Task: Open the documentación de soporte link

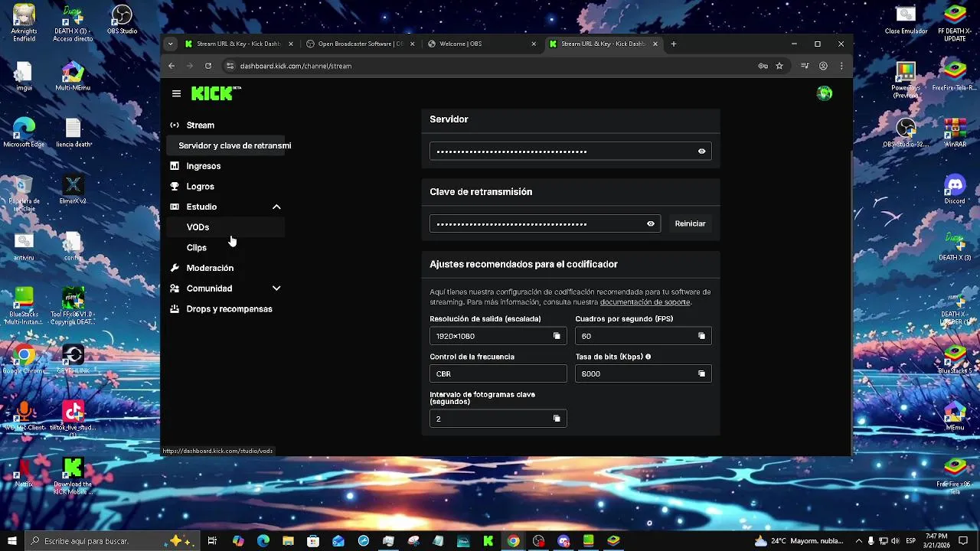Action: coord(645,302)
